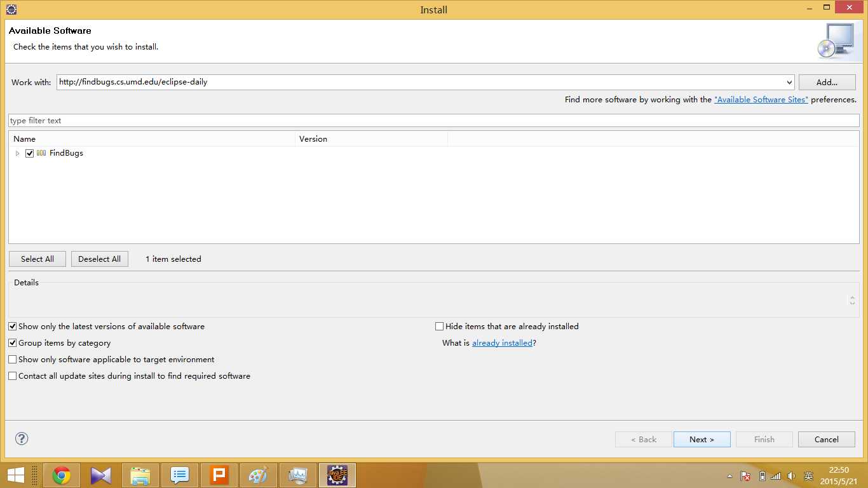The image size is (868, 488).
Task: Click the Details pane scroll stepper
Action: (852, 300)
